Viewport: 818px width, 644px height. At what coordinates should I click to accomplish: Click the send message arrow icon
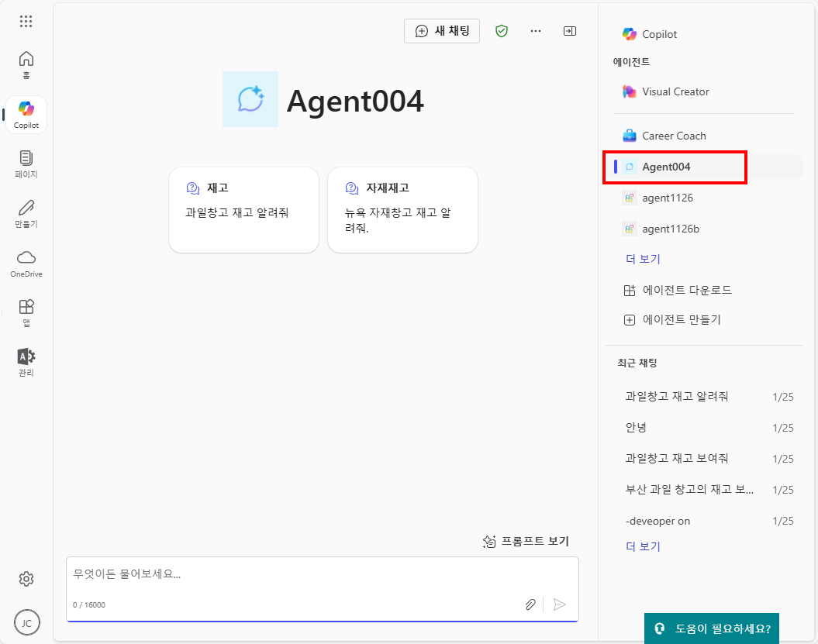pyautogui.click(x=559, y=604)
